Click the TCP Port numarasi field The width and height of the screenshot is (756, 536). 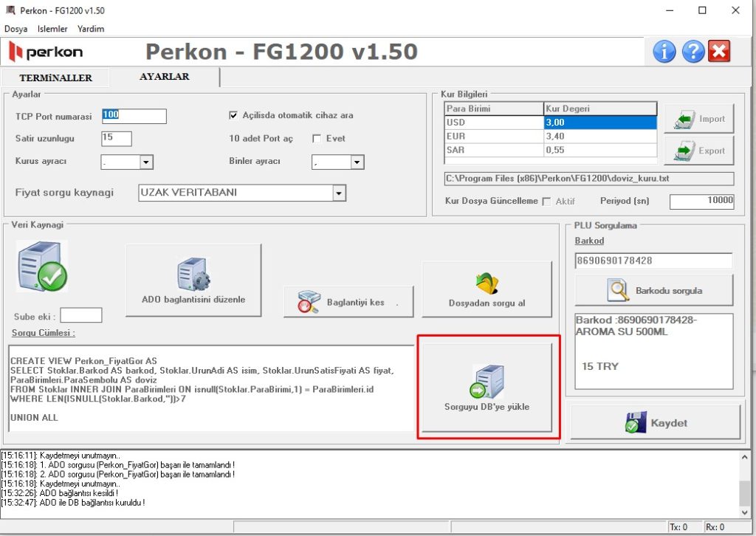click(x=134, y=116)
